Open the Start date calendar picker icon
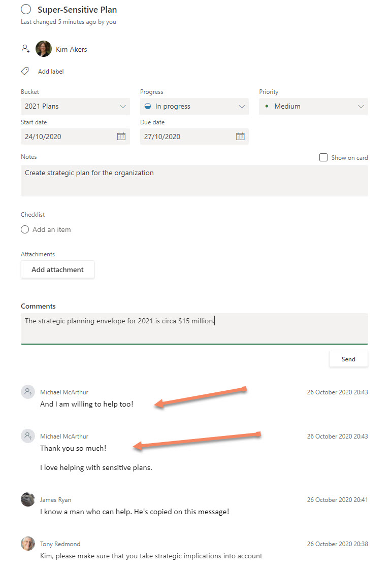The width and height of the screenshot is (392, 572). (x=121, y=136)
